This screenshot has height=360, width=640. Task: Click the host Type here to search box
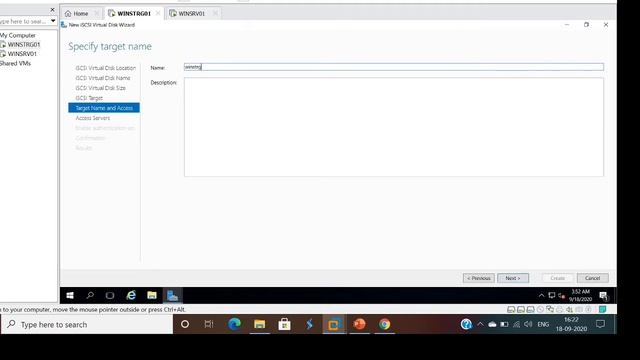point(87,324)
